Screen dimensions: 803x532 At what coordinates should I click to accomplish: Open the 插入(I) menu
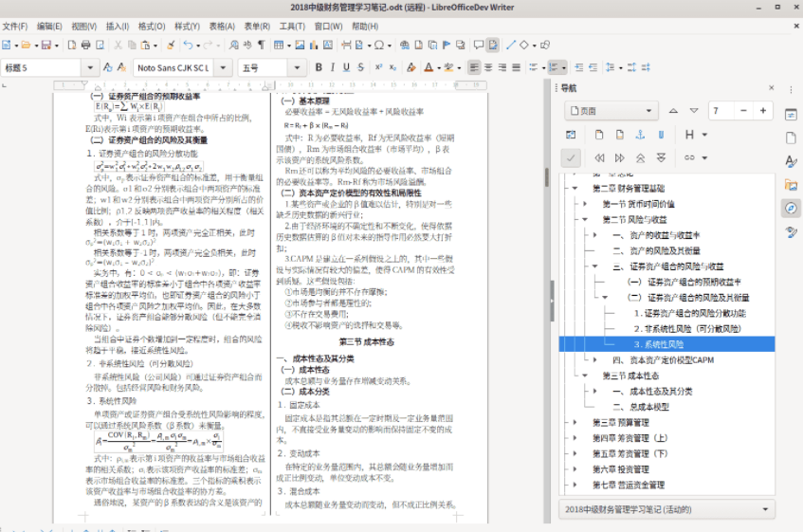click(118, 26)
